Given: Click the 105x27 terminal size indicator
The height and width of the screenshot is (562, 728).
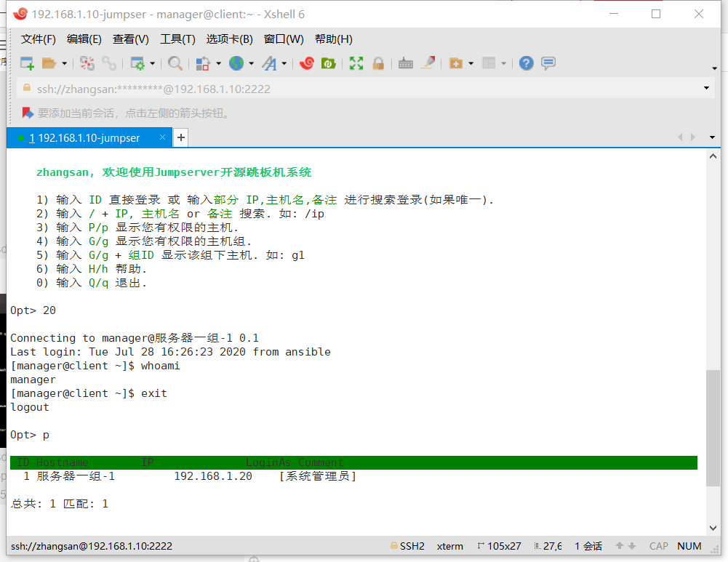Looking at the screenshot, I should 499,546.
